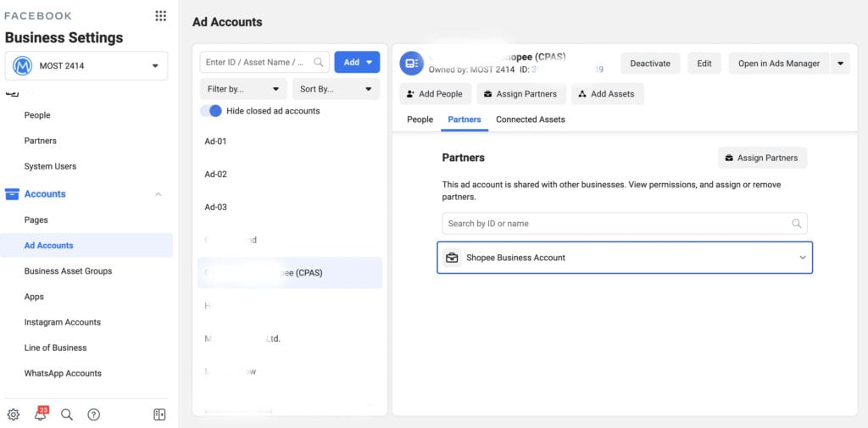Open the Sort By dropdown
The height and width of the screenshot is (428, 868).
(336, 89)
